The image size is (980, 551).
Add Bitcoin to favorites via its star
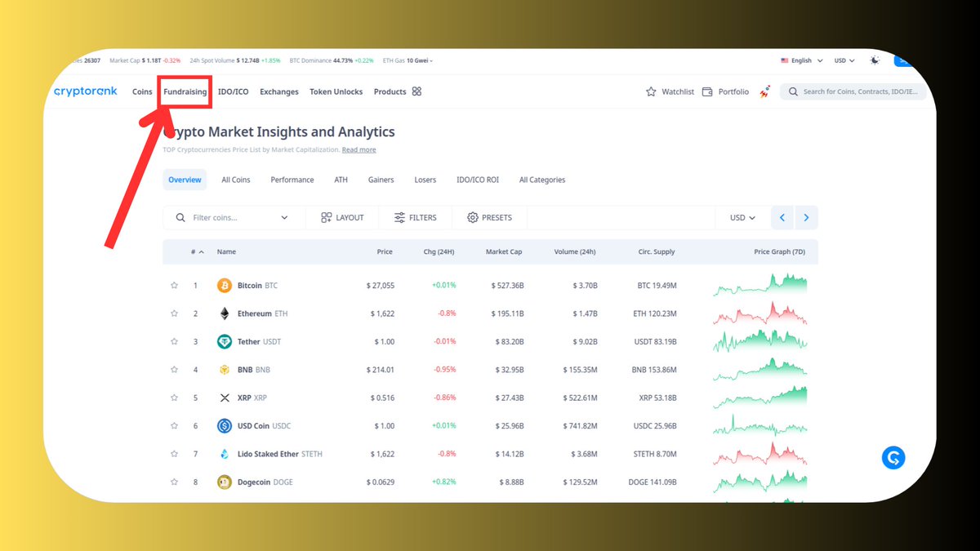174,285
